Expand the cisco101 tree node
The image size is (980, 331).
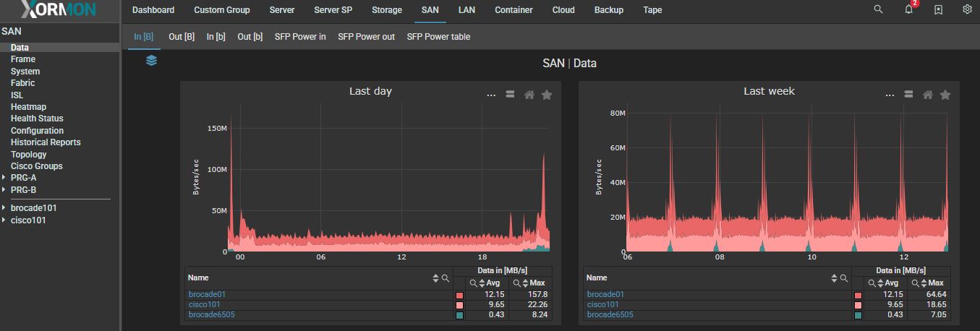pyautogui.click(x=4, y=220)
